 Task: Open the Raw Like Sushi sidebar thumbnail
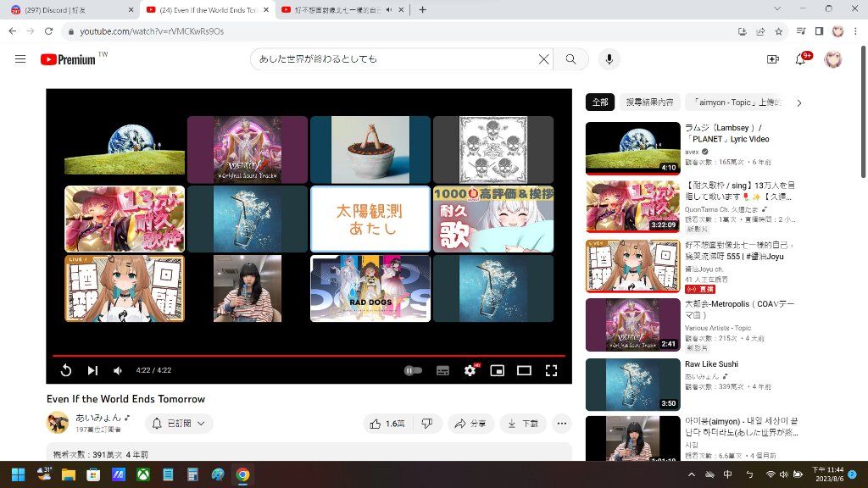[632, 385]
